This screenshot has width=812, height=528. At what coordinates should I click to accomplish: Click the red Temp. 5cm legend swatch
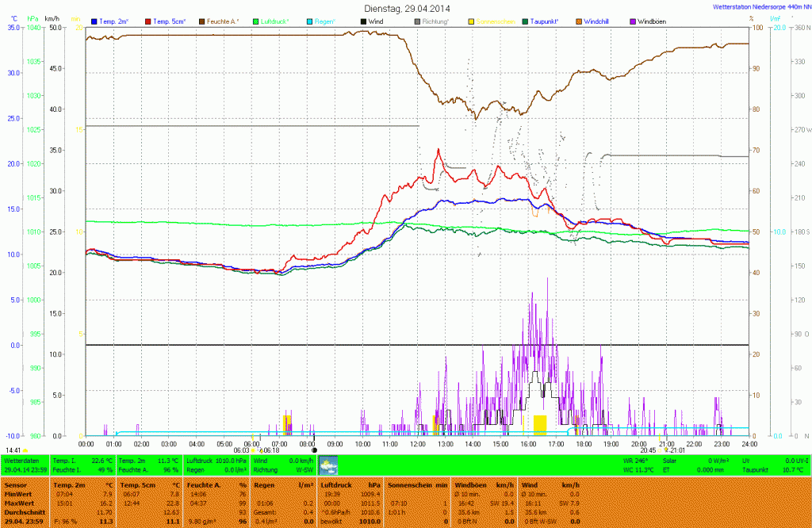coord(148,21)
